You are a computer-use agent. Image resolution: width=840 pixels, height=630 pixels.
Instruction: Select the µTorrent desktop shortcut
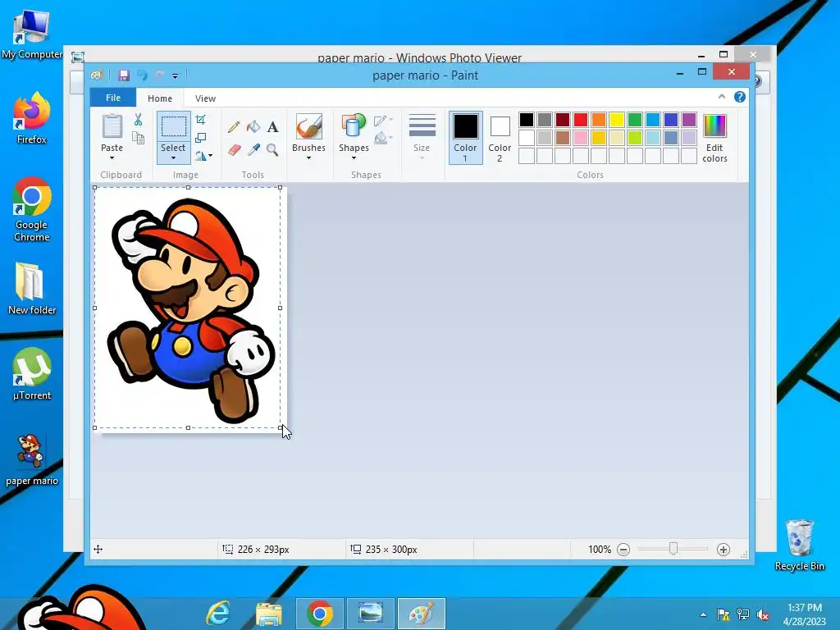click(x=32, y=374)
